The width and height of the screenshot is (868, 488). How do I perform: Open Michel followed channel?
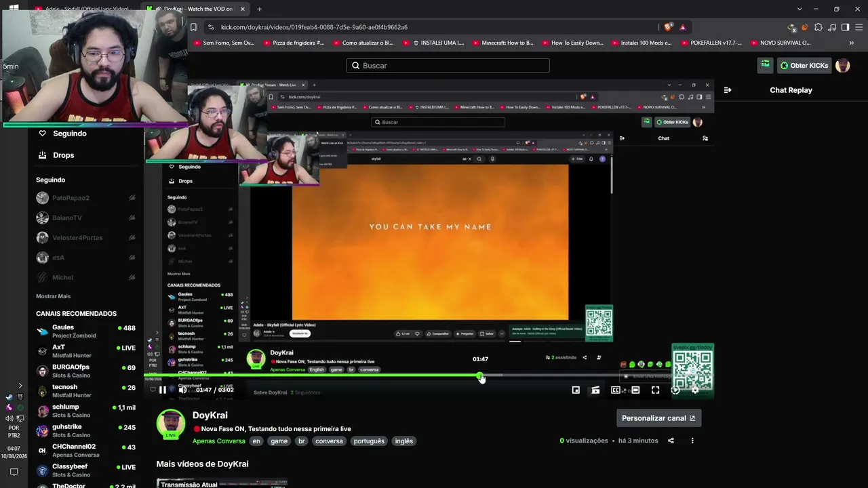tap(85, 277)
